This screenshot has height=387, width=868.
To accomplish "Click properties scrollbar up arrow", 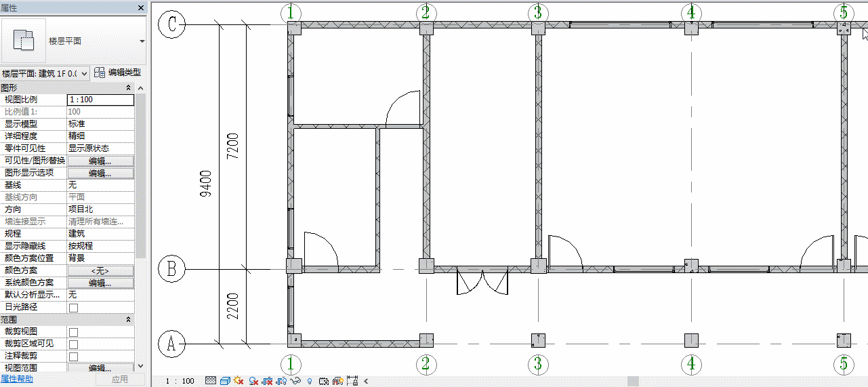I will click(x=141, y=89).
